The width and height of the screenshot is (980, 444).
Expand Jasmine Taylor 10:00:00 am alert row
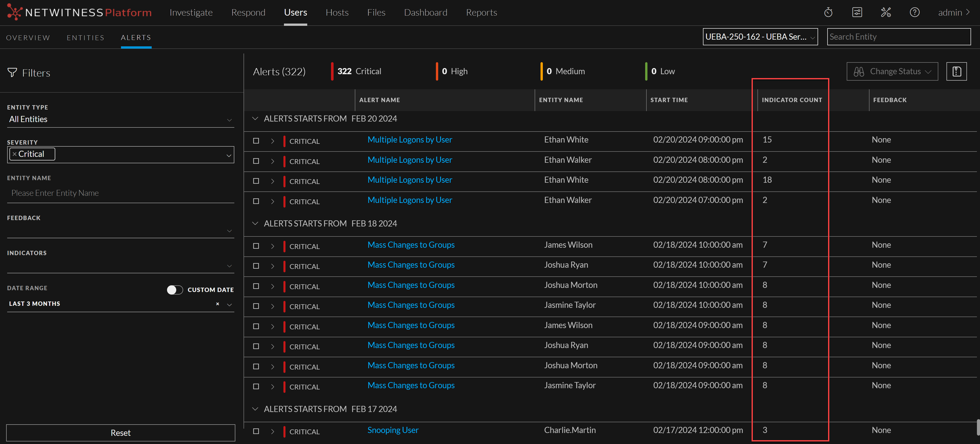point(272,306)
